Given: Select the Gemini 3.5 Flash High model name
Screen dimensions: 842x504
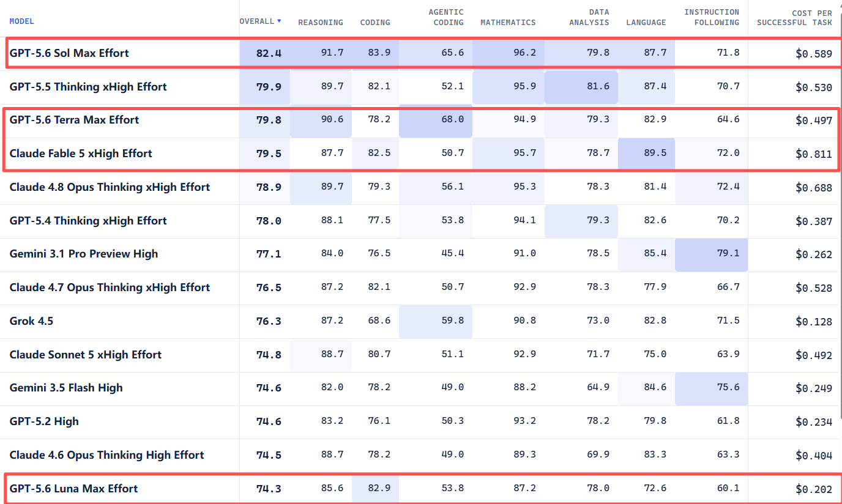Looking at the screenshot, I should [x=66, y=388].
